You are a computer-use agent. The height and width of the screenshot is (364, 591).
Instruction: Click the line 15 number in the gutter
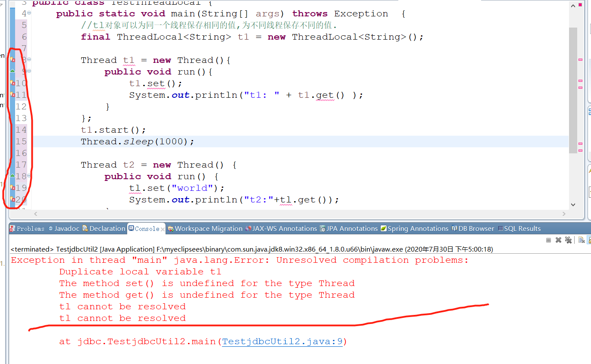[21, 141]
